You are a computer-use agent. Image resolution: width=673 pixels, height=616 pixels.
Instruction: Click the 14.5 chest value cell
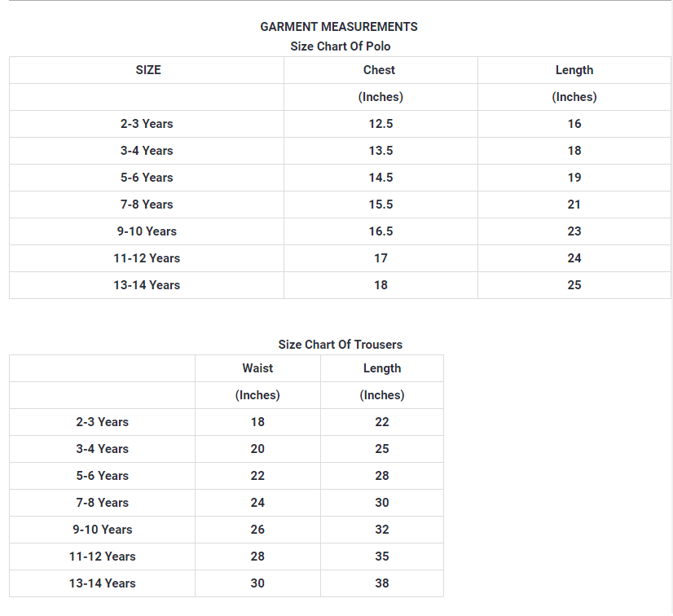click(380, 178)
